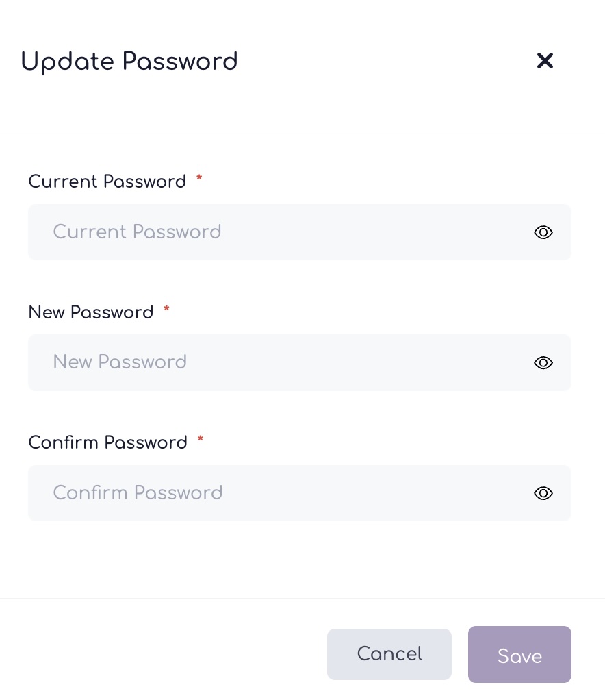The height and width of the screenshot is (700, 605).
Task: Click the Confirm Password field label
Action: click(x=108, y=443)
